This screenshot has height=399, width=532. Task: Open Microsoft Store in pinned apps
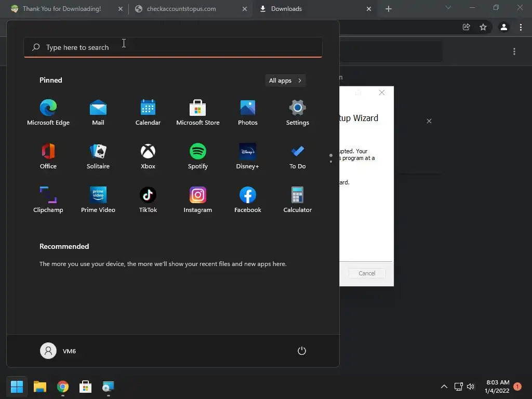[x=198, y=113]
